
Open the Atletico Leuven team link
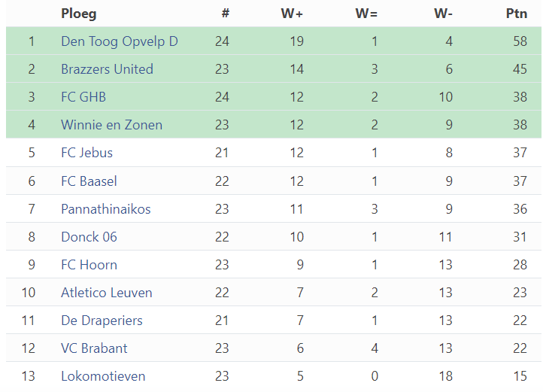(107, 293)
